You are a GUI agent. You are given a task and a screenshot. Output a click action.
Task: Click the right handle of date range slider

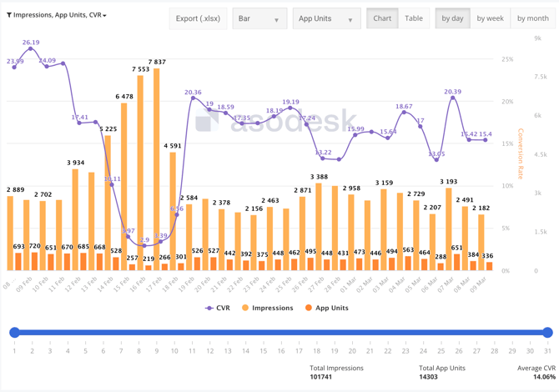tap(547, 332)
